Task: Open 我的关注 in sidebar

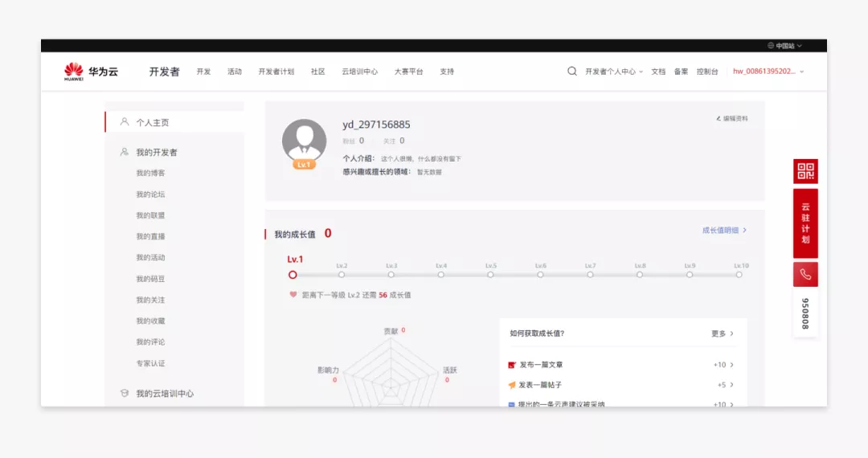Action: pyautogui.click(x=150, y=300)
